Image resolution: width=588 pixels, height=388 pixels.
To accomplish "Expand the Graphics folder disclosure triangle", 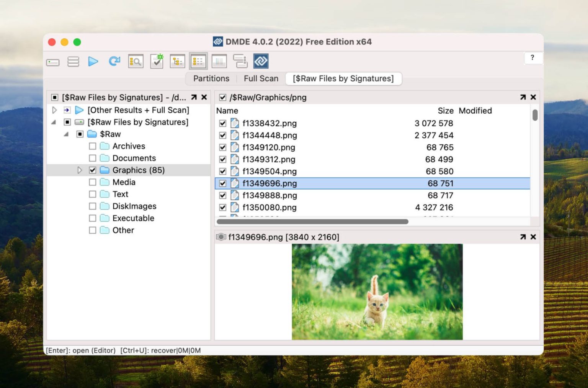I will (80, 170).
